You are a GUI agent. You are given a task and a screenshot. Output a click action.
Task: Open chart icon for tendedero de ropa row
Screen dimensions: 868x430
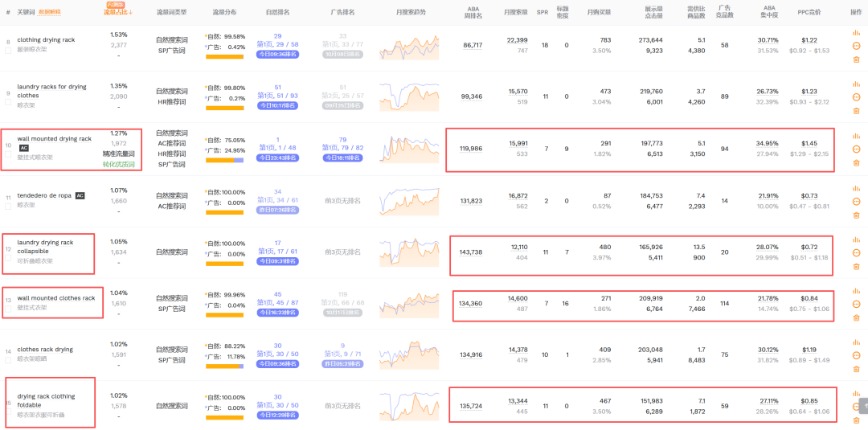pos(857,188)
